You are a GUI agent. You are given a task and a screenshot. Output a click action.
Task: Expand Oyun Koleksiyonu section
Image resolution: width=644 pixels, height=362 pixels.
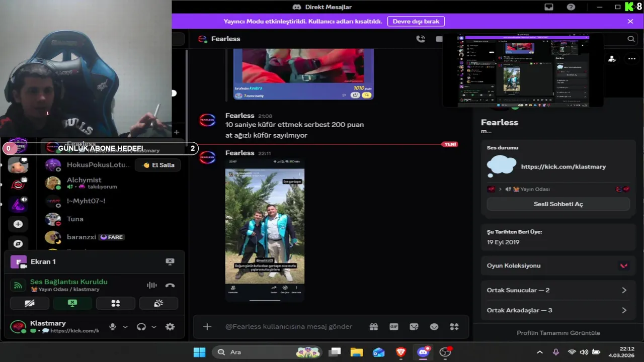[557, 265]
